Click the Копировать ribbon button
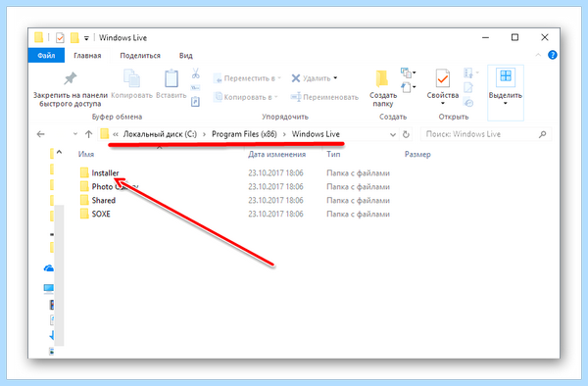588x386 pixels. click(131, 84)
